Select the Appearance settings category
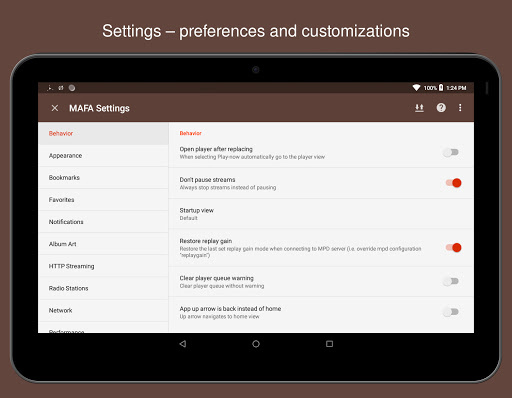 103,156
